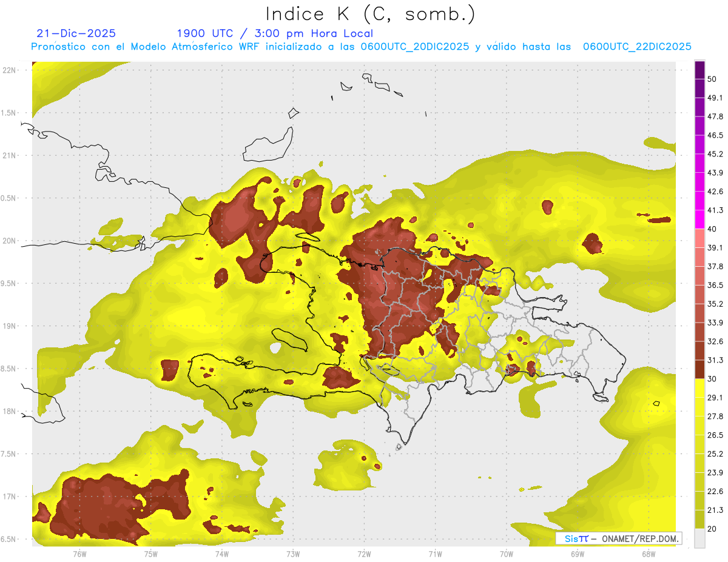Click the "37.8" color scale value

(x=715, y=266)
